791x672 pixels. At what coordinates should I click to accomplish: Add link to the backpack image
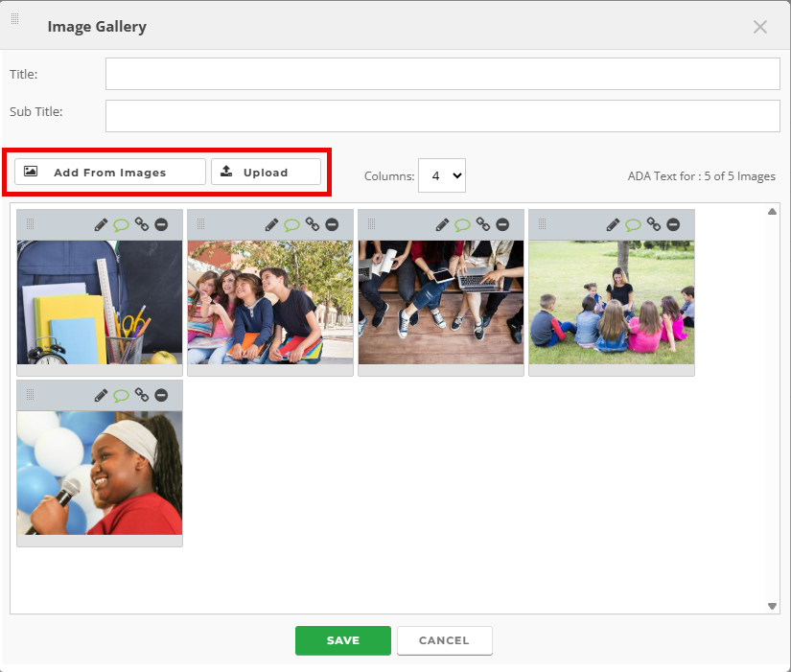click(142, 224)
